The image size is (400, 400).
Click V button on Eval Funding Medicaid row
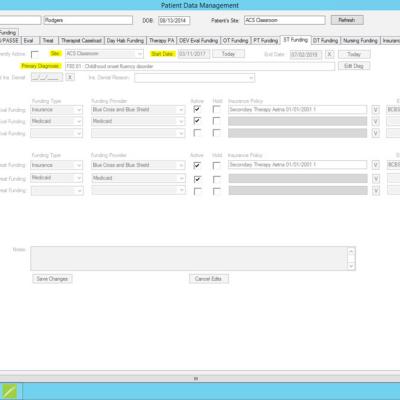376,121
